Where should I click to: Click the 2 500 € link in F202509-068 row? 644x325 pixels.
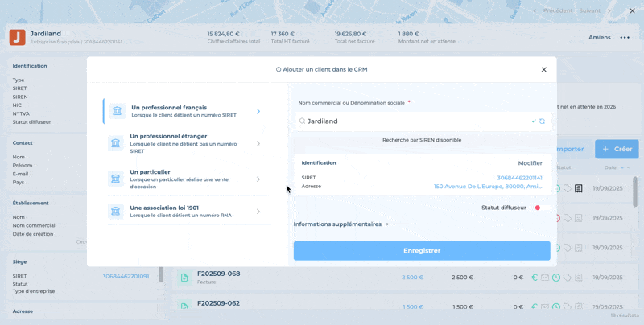click(x=412, y=278)
